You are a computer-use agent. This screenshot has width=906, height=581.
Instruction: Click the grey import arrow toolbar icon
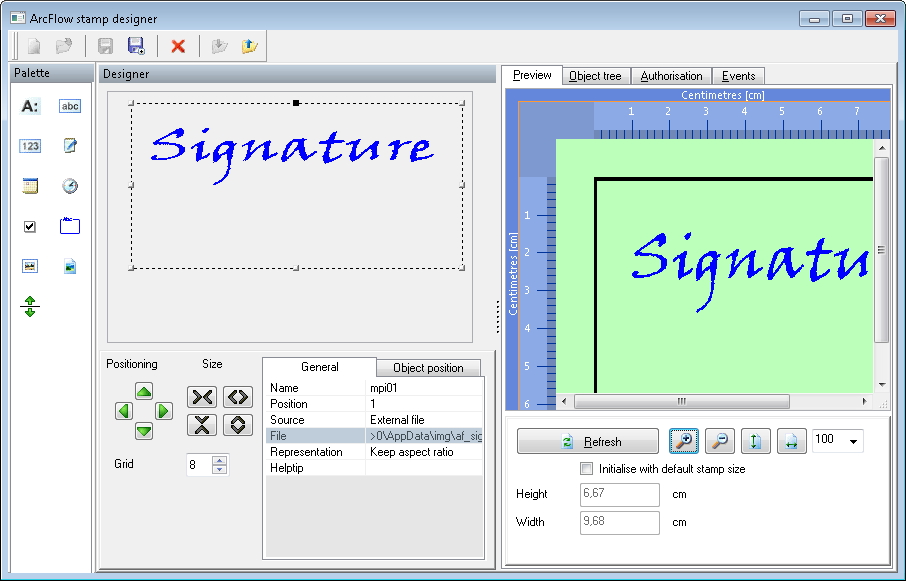tap(220, 46)
